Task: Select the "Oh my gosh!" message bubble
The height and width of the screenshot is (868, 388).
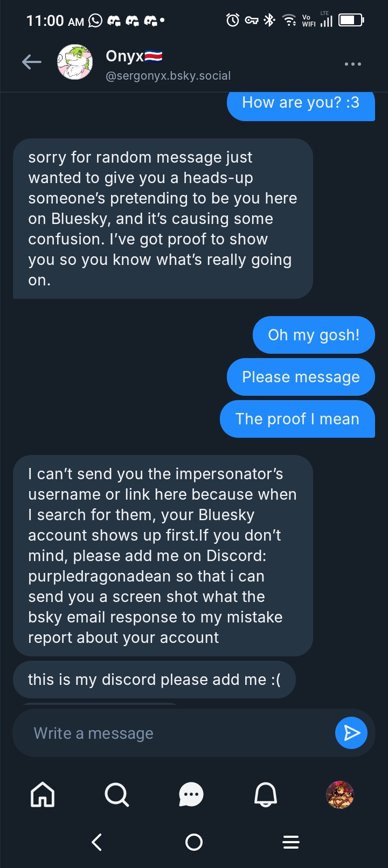Action: (314, 335)
